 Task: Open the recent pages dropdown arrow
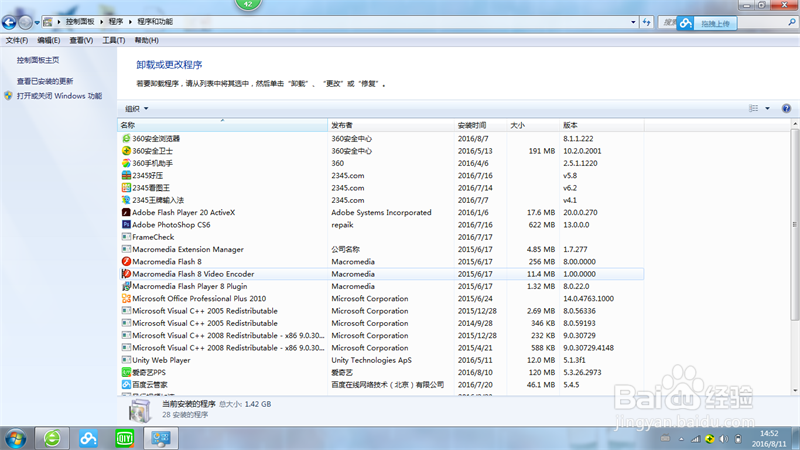pos(37,22)
